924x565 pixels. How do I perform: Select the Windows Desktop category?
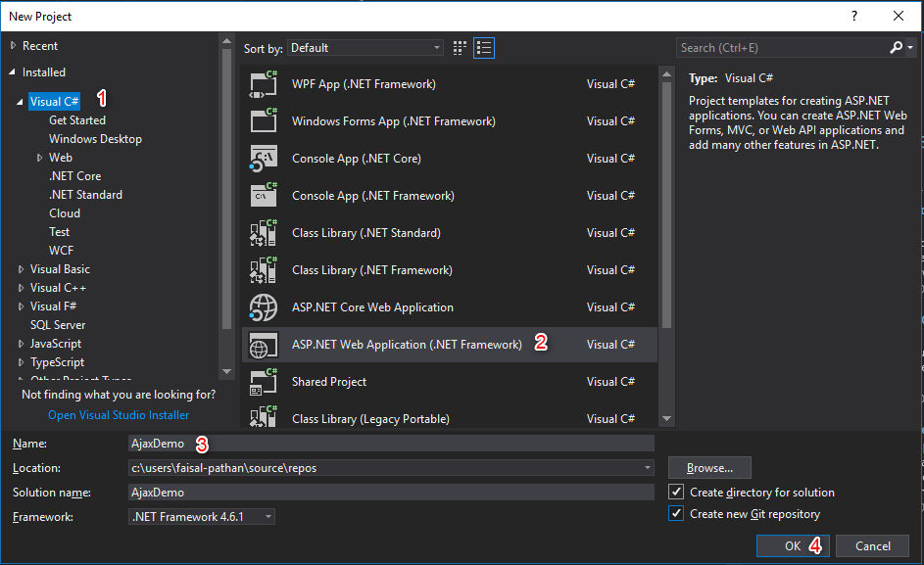[95, 139]
